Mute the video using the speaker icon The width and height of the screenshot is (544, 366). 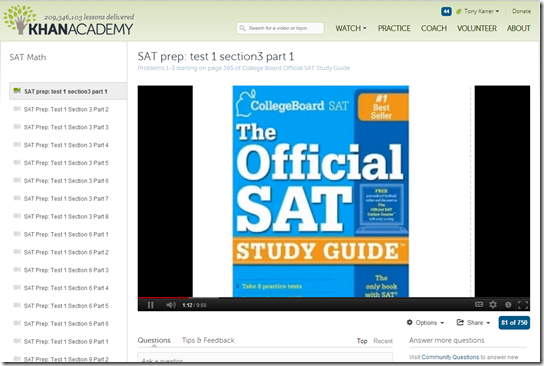tap(171, 305)
